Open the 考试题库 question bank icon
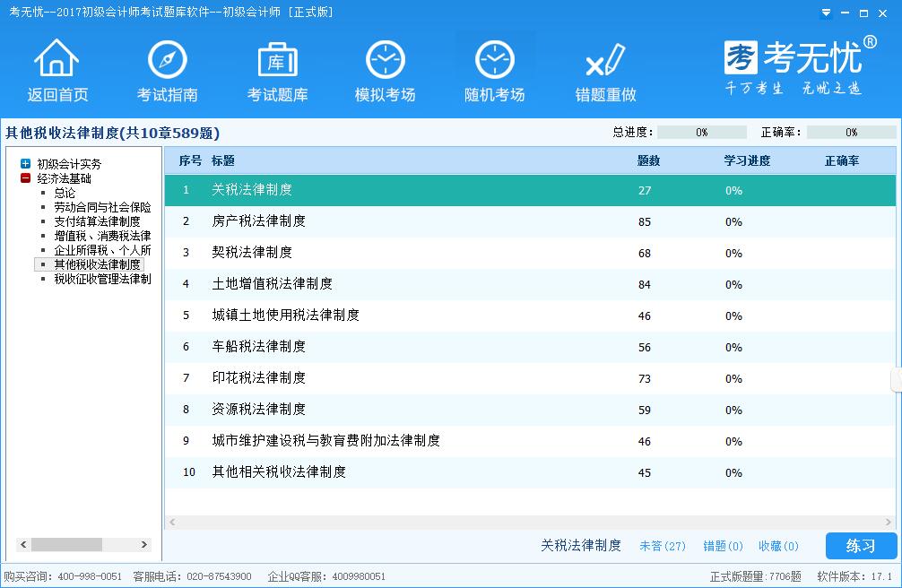Viewport: 902px width, 588px height. (x=277, y=61)
